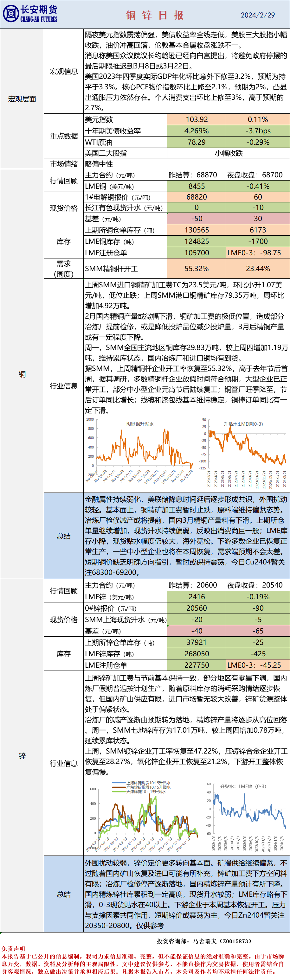Select the SMM上海现货升水 label
Image resolution: width=290 pixels, height=980 pixels.
tap(126, 620)
